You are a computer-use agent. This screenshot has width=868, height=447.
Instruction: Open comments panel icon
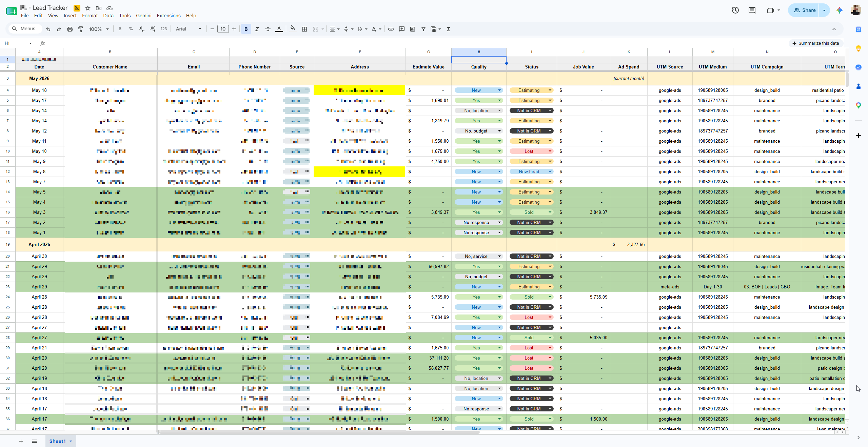[752, 10]
